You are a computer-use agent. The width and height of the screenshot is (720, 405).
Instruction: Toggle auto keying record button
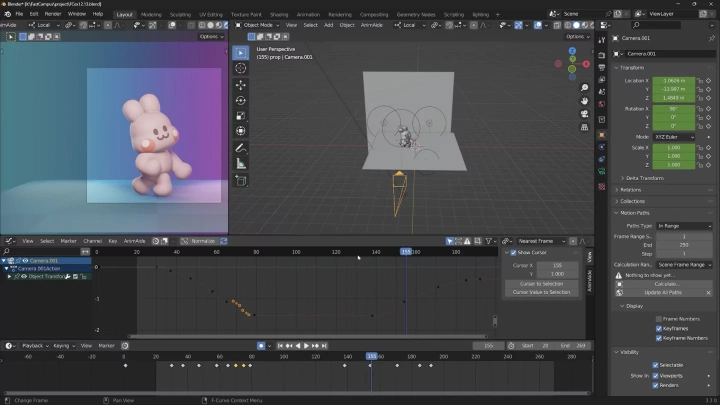261,346
